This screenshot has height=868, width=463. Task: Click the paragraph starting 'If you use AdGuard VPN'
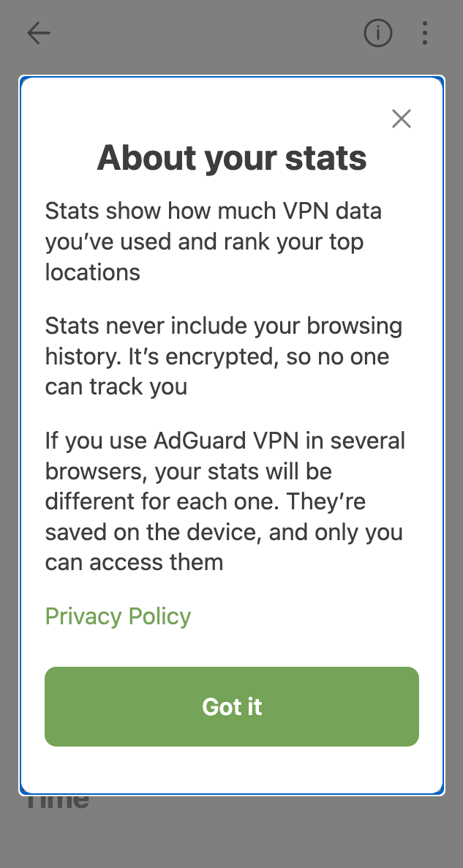pyautogui.click(x=225, y=501)
